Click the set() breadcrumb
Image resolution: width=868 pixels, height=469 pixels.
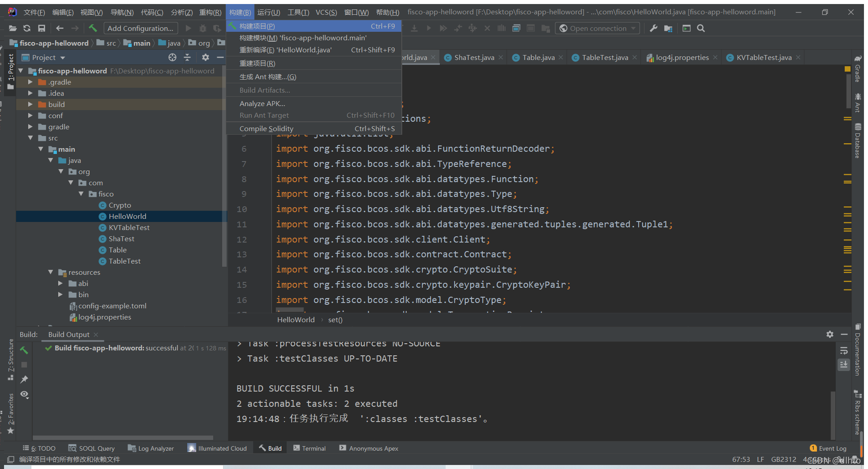[x=335, y=320]
